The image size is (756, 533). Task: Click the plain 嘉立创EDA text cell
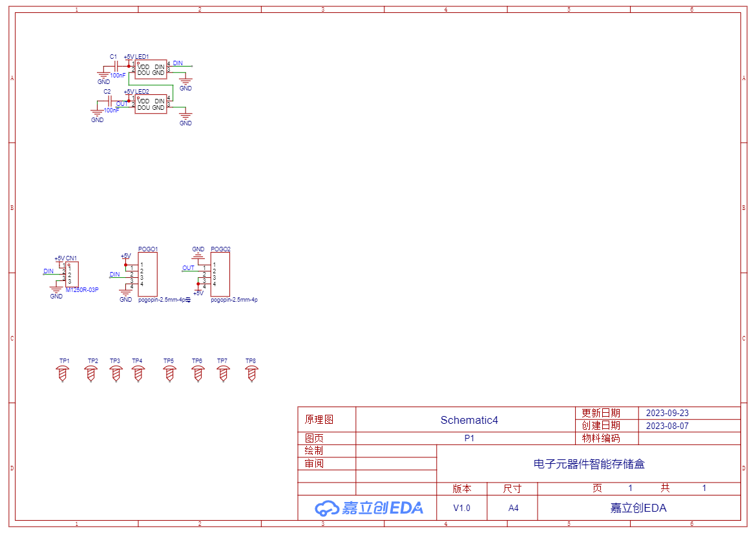pyautogui.click(x=638, y=508)
